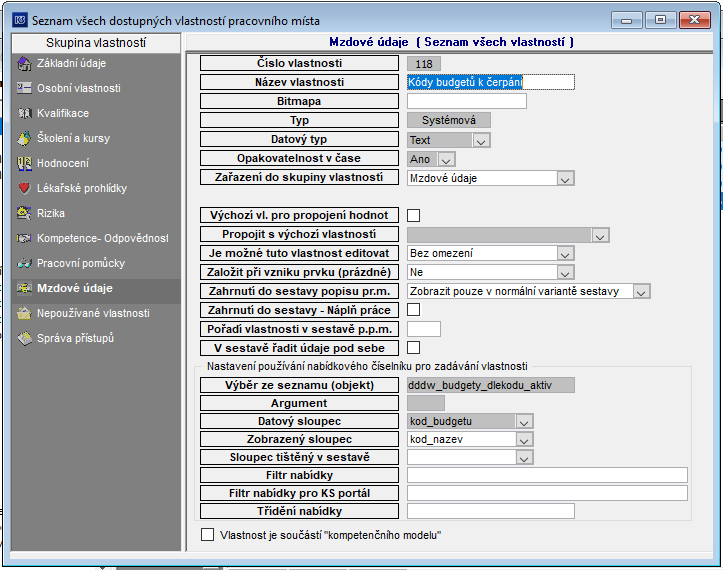This screenshot has width=723, height=570.
Task: Maximize the window
Action: 660,20
